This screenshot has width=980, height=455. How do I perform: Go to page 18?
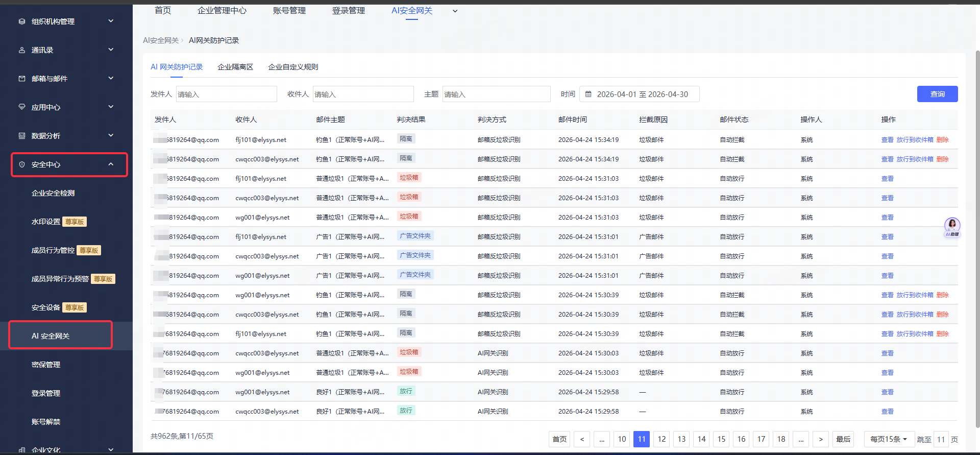[781, 439]
